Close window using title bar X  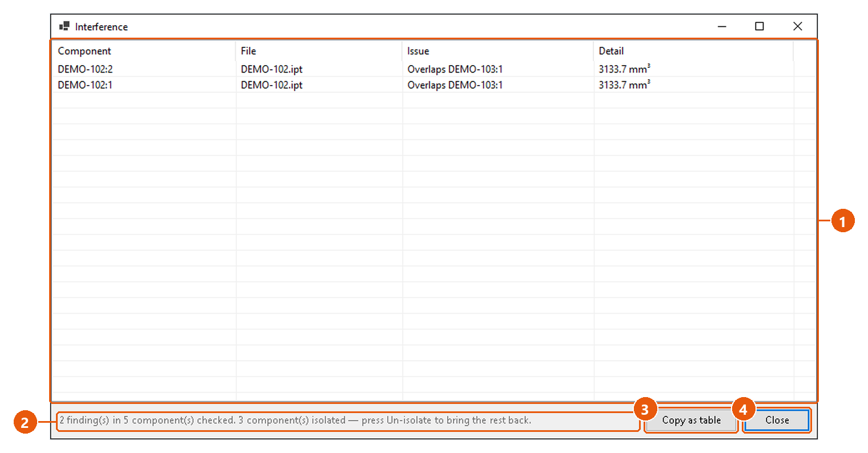(x=798, y=26)
